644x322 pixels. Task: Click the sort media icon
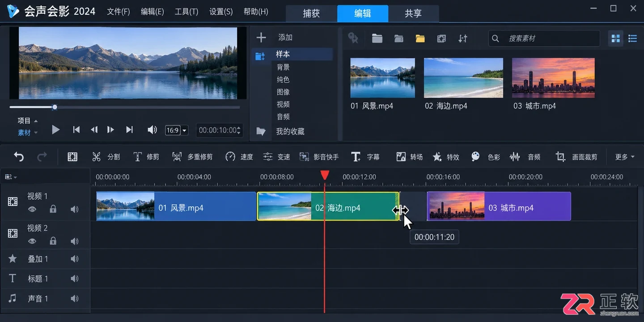[x=463, y=38]
